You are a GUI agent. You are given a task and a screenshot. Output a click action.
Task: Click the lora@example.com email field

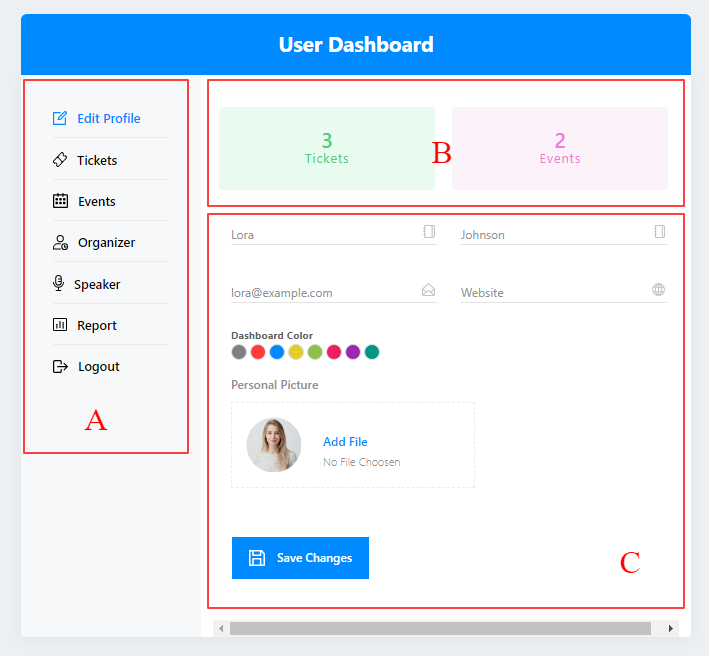tap(334, 293)
